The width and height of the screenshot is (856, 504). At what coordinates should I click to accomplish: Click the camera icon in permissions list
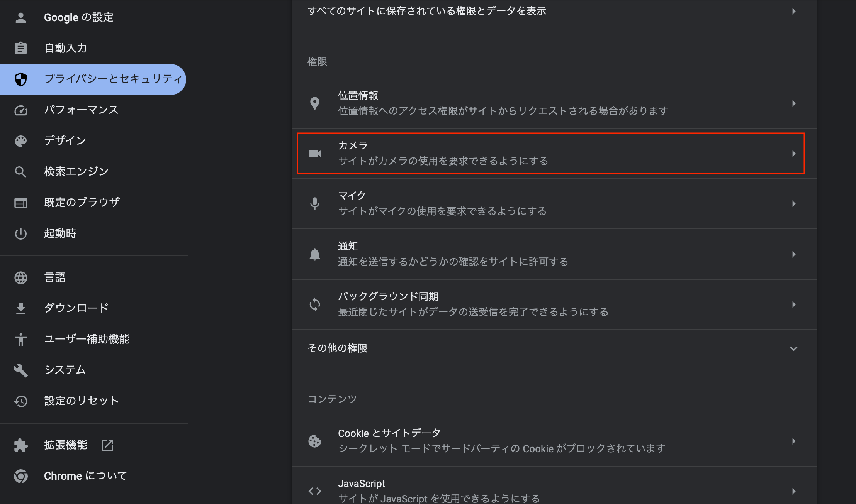[x=315, y=154]
